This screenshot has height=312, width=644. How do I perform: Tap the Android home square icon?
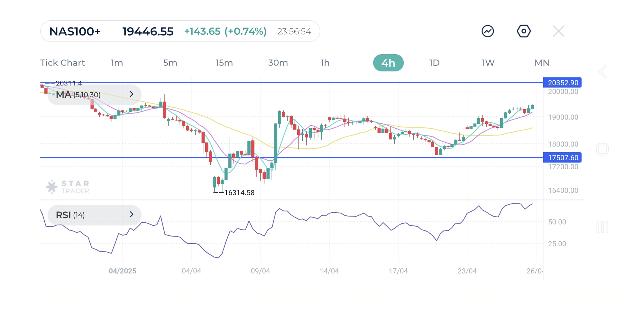pyautogui.click(x=602, y=149)
